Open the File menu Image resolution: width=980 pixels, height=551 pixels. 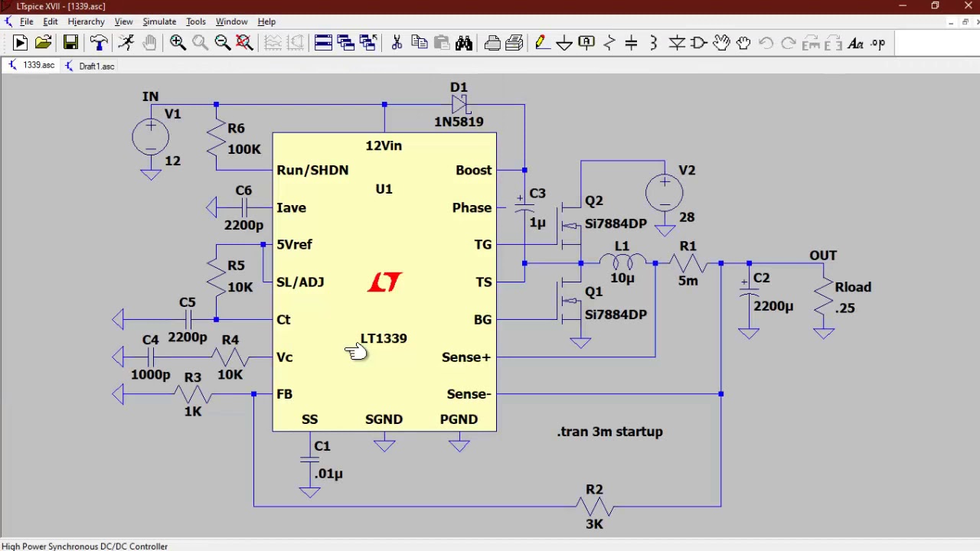point(27,21)
